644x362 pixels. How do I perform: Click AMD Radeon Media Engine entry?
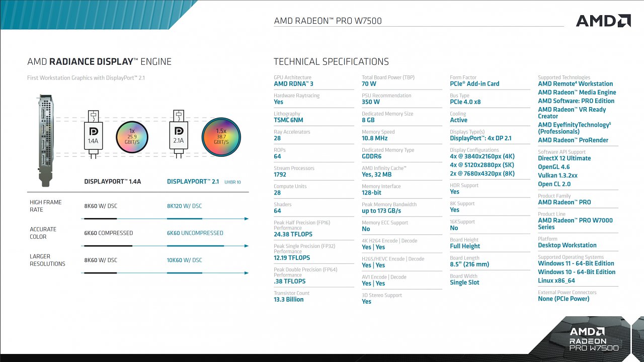(577, 93)
